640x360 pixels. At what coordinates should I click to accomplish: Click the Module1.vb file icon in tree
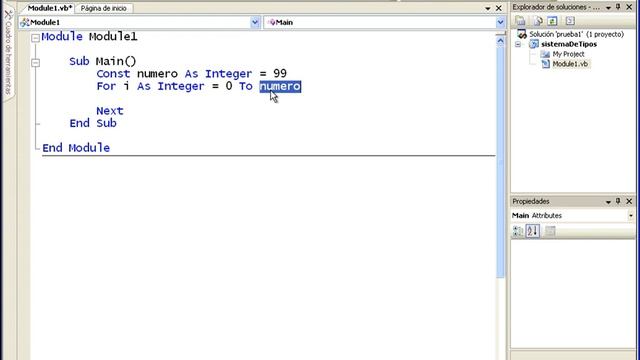point(545,64)
